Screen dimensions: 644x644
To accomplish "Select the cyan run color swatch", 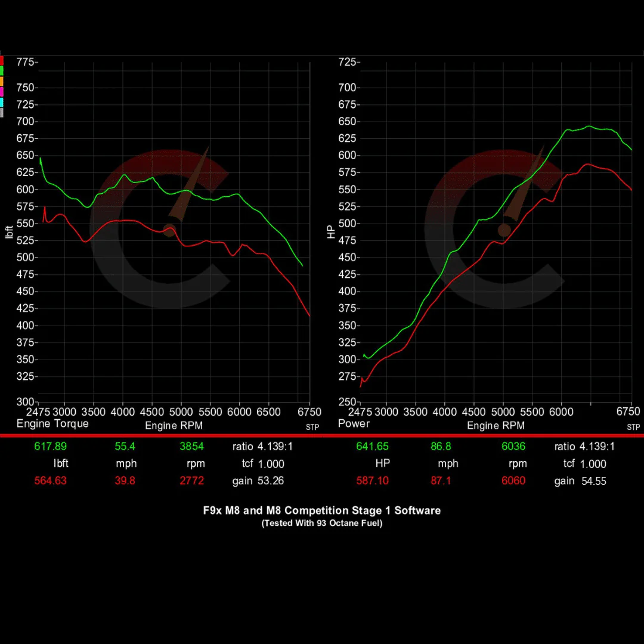I will [x=2, y=102].
